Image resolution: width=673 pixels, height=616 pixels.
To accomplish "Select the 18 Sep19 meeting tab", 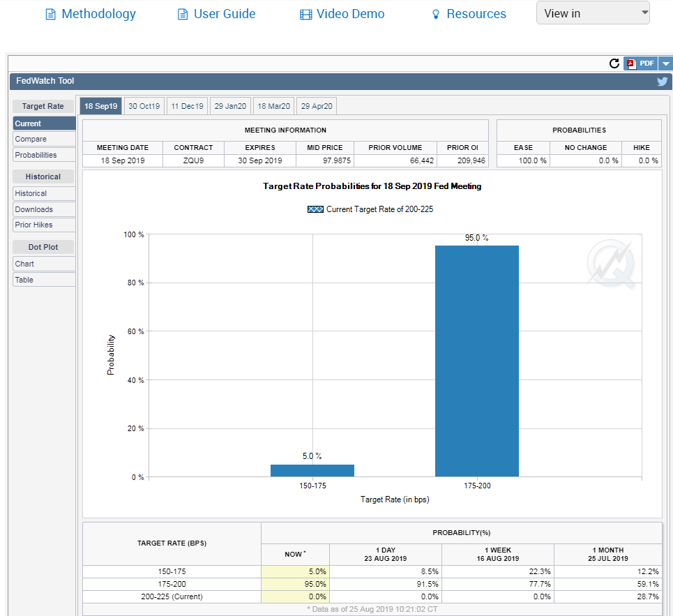I will coord(101,106).
